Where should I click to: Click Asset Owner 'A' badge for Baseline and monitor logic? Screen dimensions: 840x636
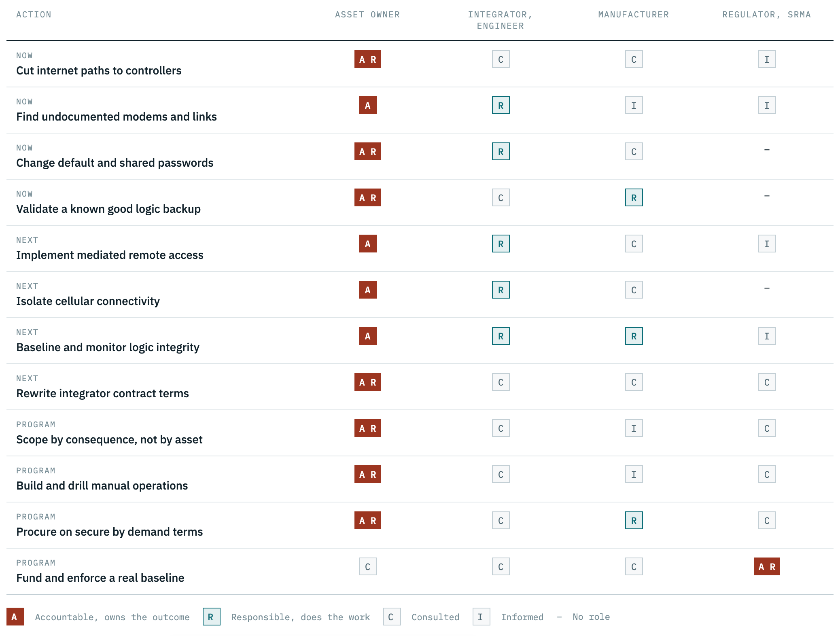coord(367,336)
